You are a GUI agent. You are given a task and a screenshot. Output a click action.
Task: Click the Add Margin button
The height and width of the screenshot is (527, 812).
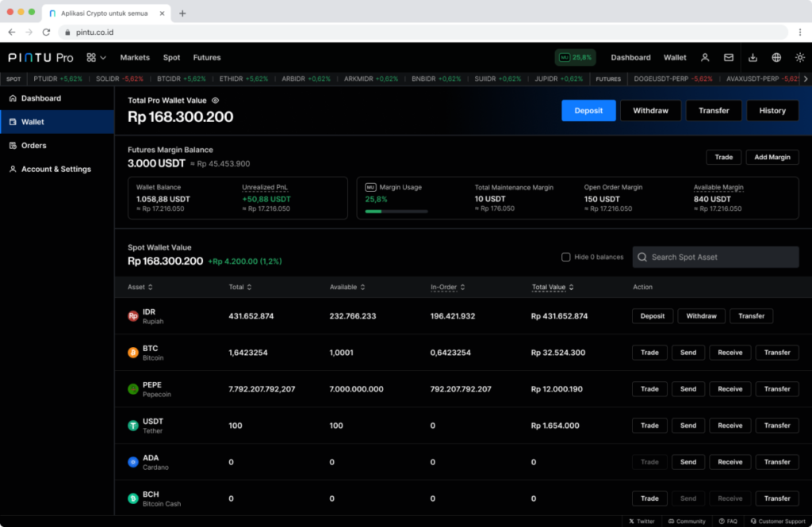click(x=772, y=158)
